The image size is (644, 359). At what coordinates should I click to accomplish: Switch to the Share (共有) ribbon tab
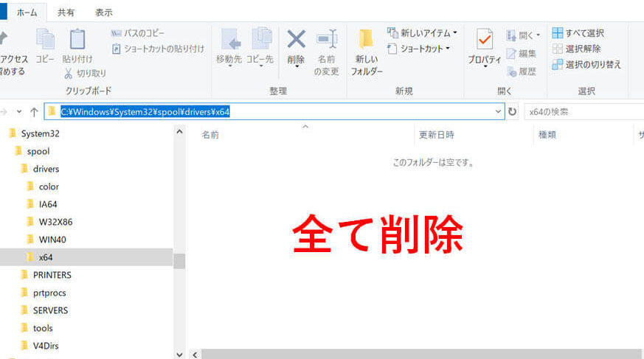click(x=66, y=13)
